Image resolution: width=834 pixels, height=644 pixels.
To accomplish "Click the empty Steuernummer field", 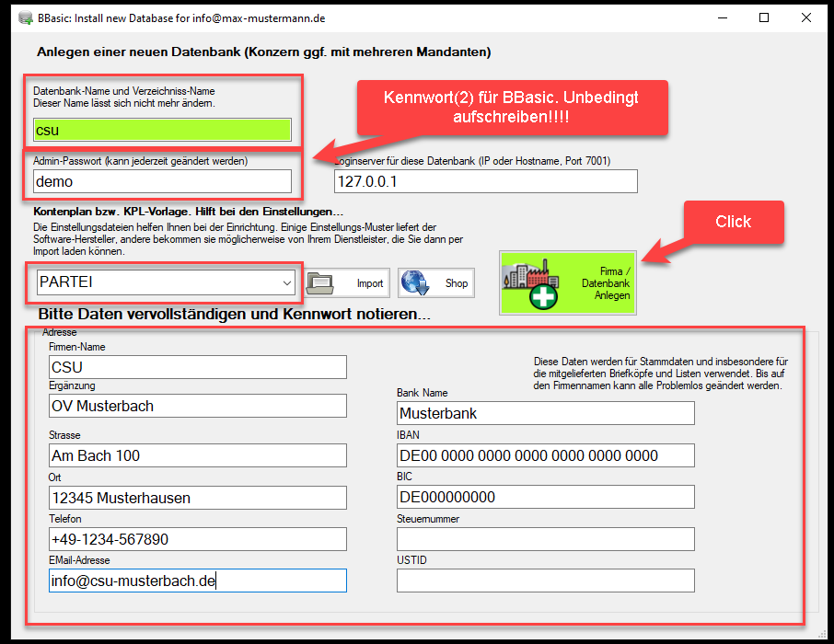I will point(545,539).
